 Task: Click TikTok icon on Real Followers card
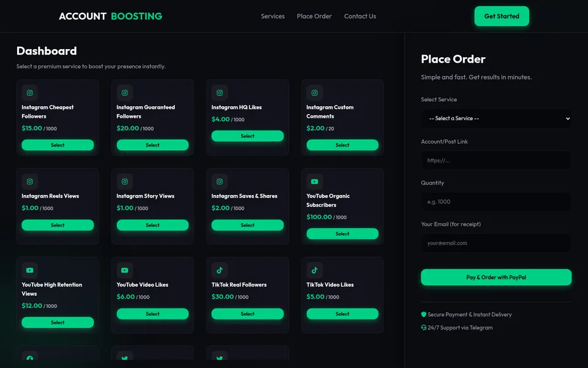pyautogui.click(x=220, y=270)
